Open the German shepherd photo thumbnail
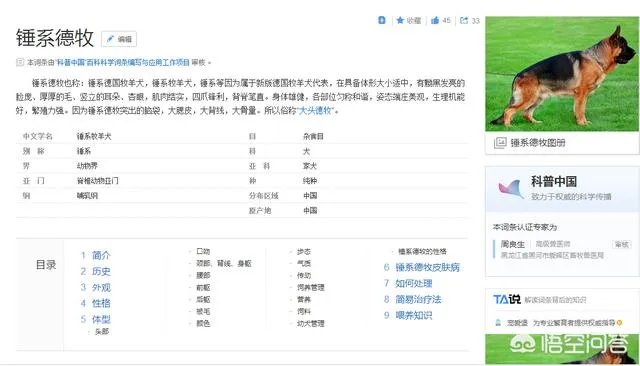Image resolution: width=640 pixels, height=366 pixels. [x=562, y=73]
